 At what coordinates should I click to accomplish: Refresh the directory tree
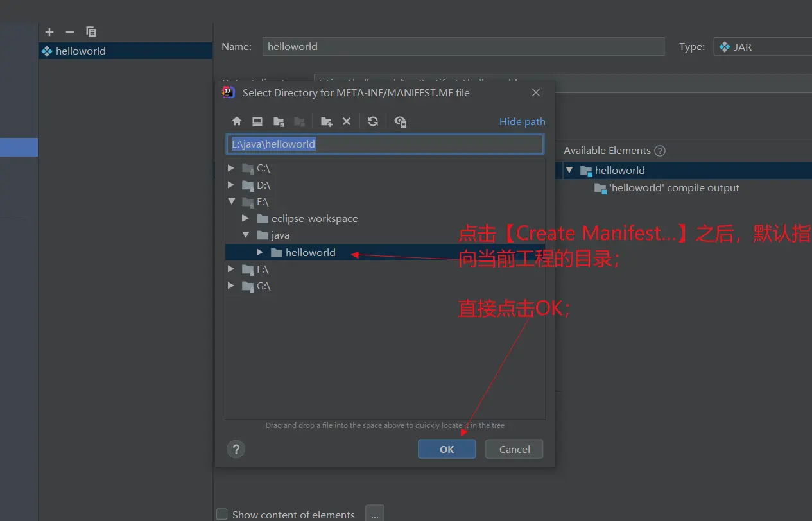click(373, 121)
